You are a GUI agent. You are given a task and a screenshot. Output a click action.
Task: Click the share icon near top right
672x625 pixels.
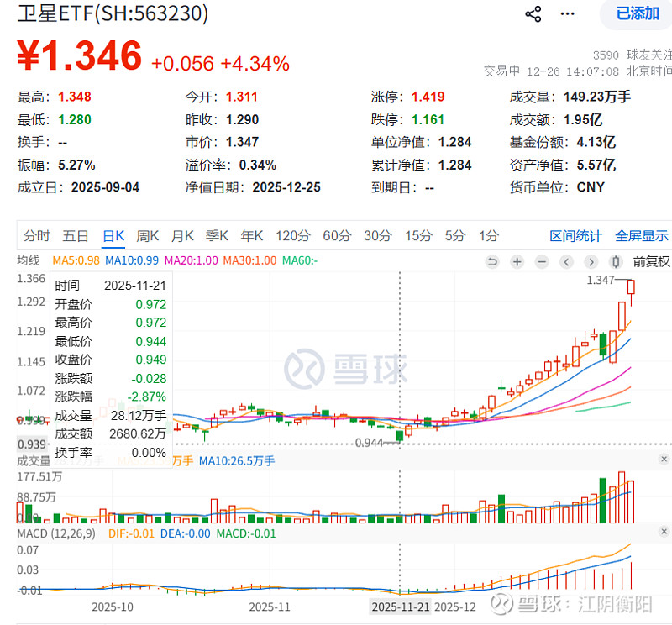533,13
